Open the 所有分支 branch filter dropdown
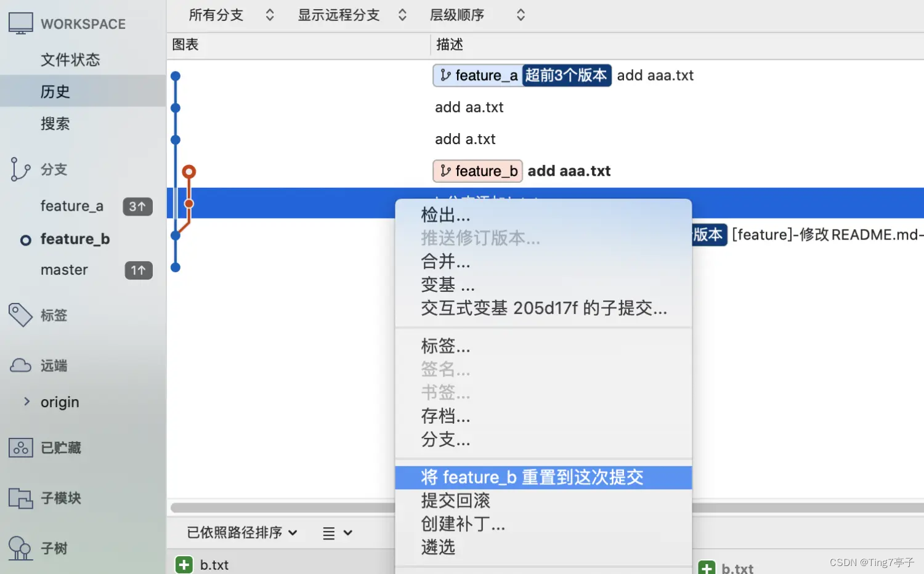The width and height of the screenshot is (924, 574). pos(231,15)
